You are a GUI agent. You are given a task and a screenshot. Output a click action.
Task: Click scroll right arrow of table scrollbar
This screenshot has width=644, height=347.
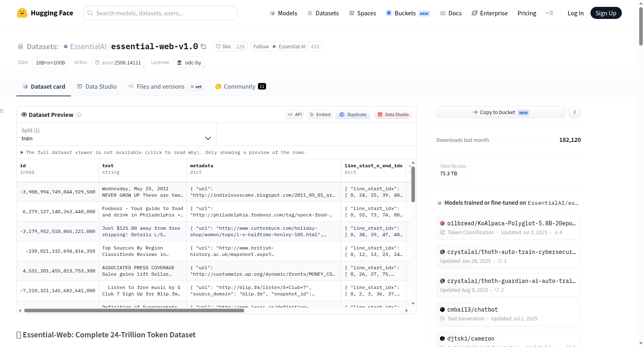(x=407, y=310)
